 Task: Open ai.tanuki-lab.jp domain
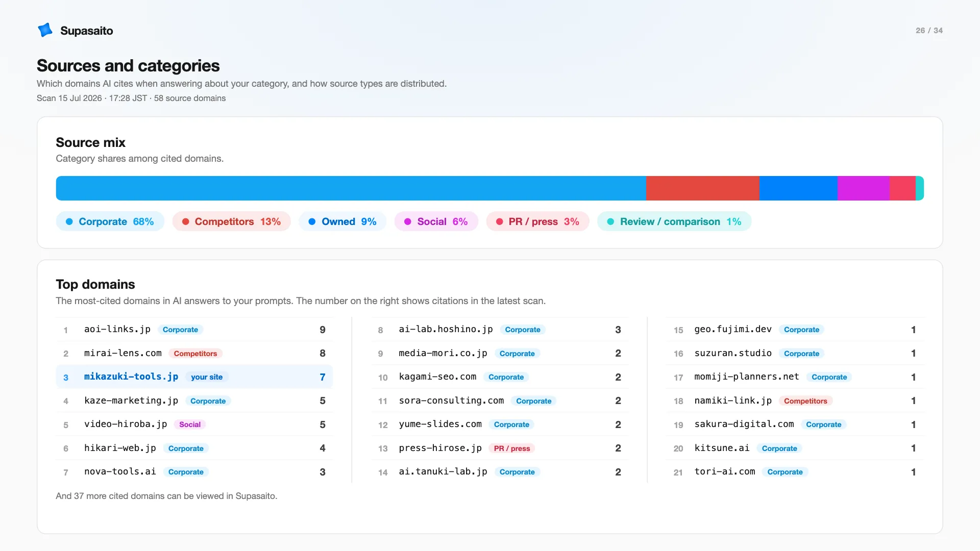pos(500,472)
